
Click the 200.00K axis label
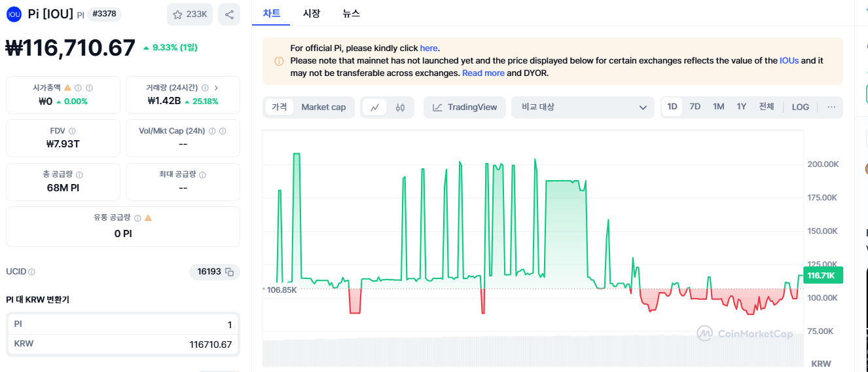(x=823, y=164)
